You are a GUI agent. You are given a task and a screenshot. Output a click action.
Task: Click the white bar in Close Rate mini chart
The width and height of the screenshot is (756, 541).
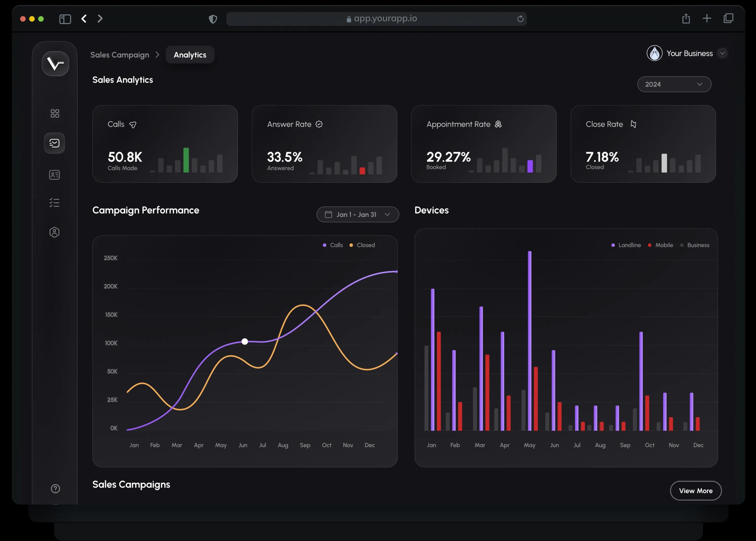(664, 163)
